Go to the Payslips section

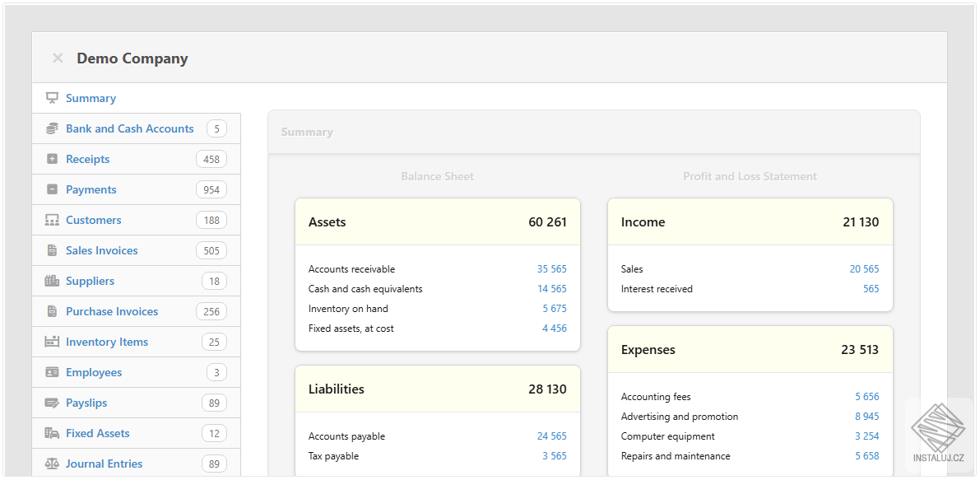coord(86,403)
